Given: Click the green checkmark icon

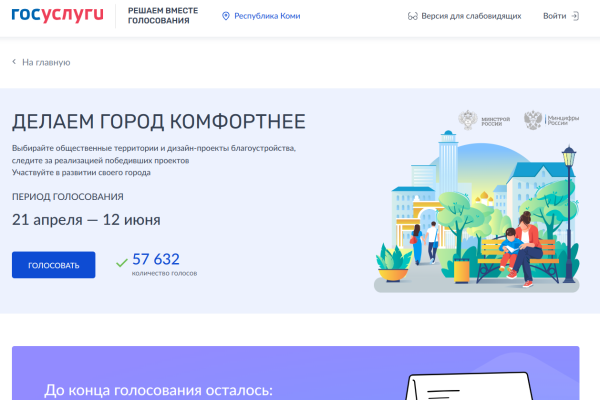Looking at the screenshot, I should (x=121, y=263).
